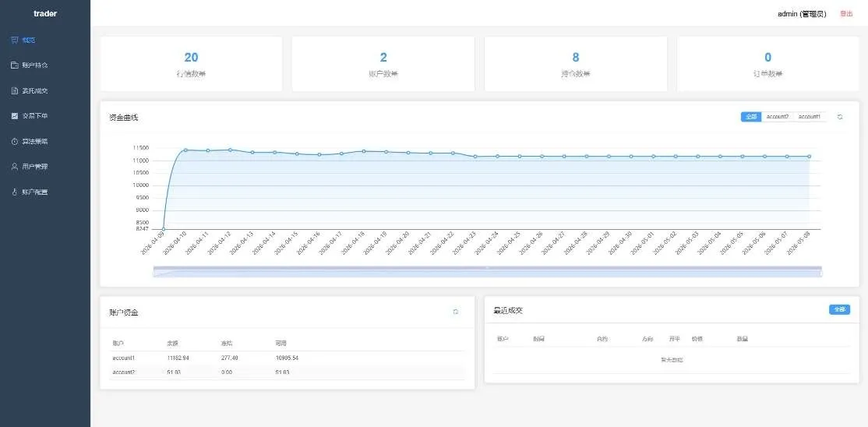Click the chart data point for 2026-04-12
868x427 pixels.
coord(231,150)
